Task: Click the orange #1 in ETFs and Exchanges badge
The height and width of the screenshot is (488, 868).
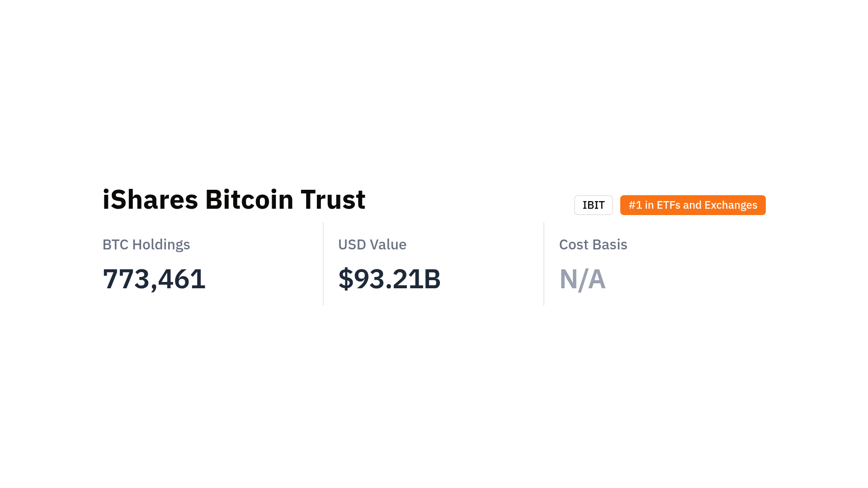Action: 693,205
